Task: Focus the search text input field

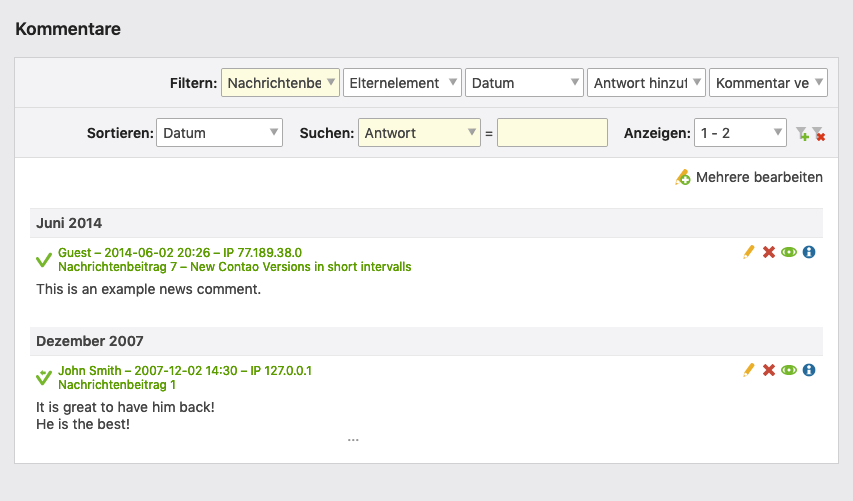Action: click(x=552, y=133)
